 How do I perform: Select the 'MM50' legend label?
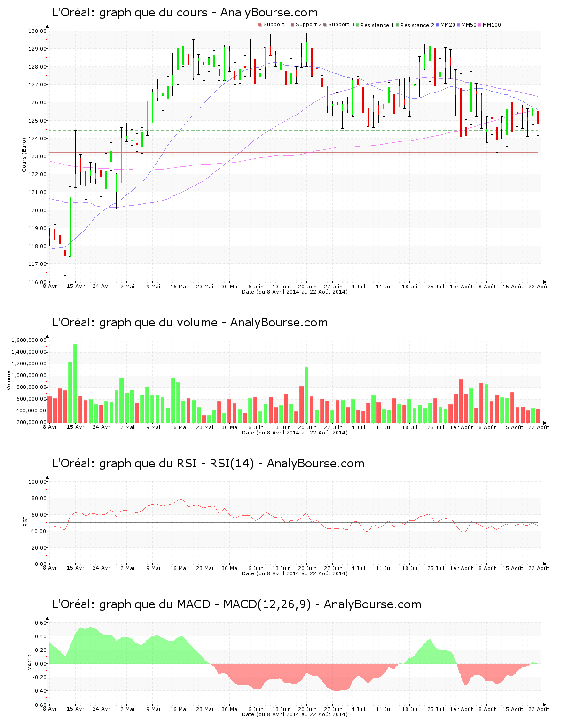point(469,25)
